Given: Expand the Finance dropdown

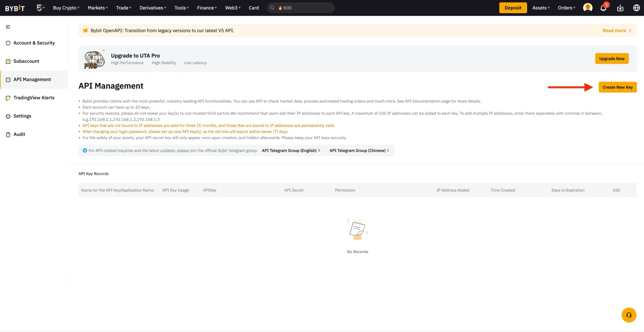Looking at the screenshot, I should pos(207,8).
